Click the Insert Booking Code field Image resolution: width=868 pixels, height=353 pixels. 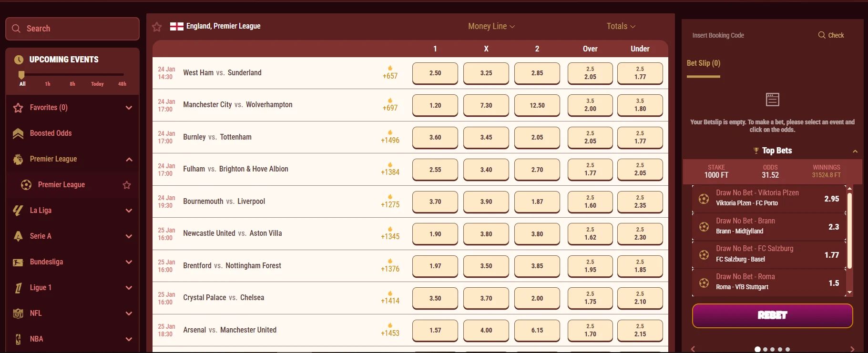[x=744, y=35]
